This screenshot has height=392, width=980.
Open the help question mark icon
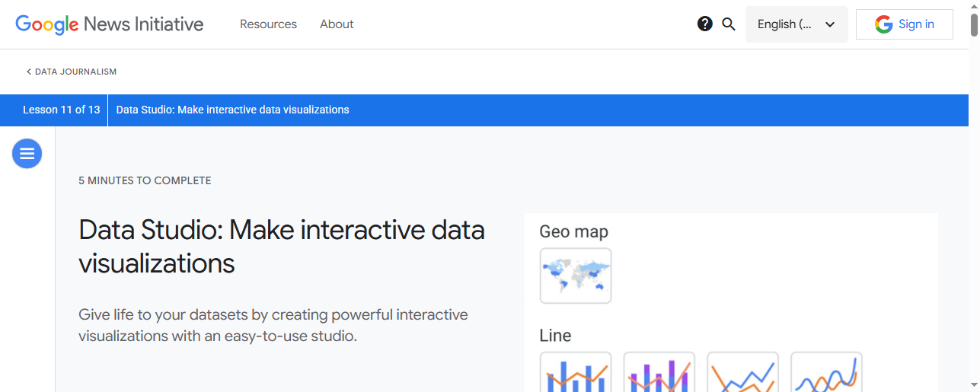705,24
